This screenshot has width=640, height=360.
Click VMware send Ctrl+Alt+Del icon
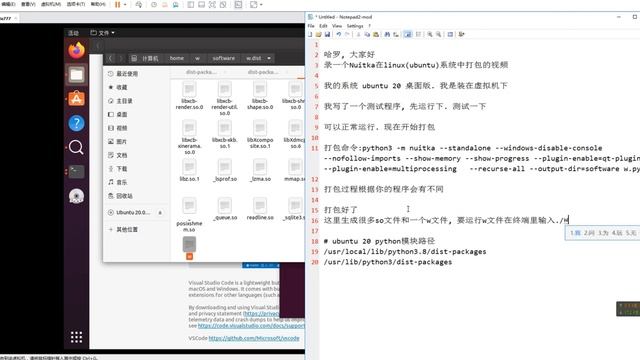pyautogui.click(x=139, y=5)
